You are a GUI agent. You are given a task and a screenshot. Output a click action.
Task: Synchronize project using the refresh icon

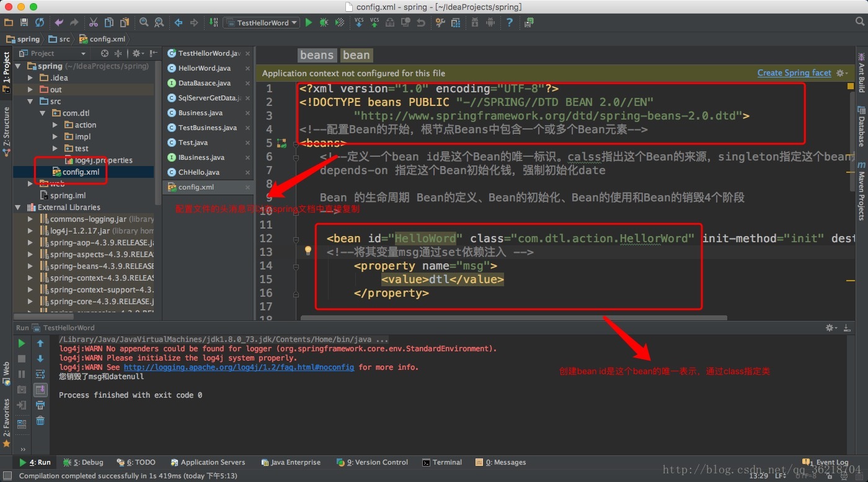[40, 22]
